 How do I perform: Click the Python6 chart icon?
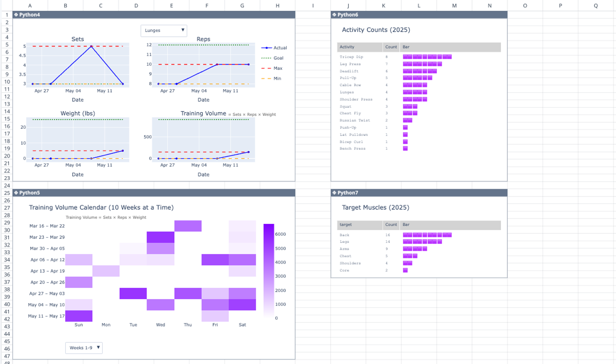click(334, 15)
